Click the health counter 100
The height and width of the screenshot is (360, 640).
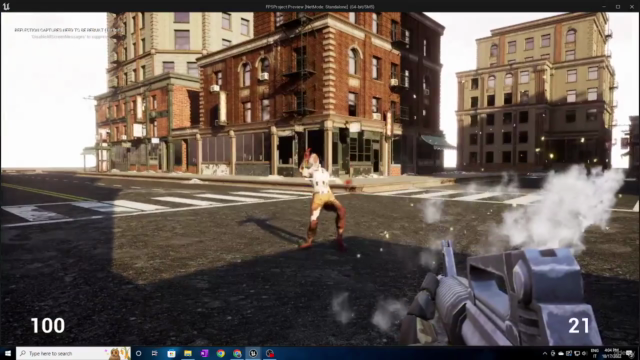point(48,326)
